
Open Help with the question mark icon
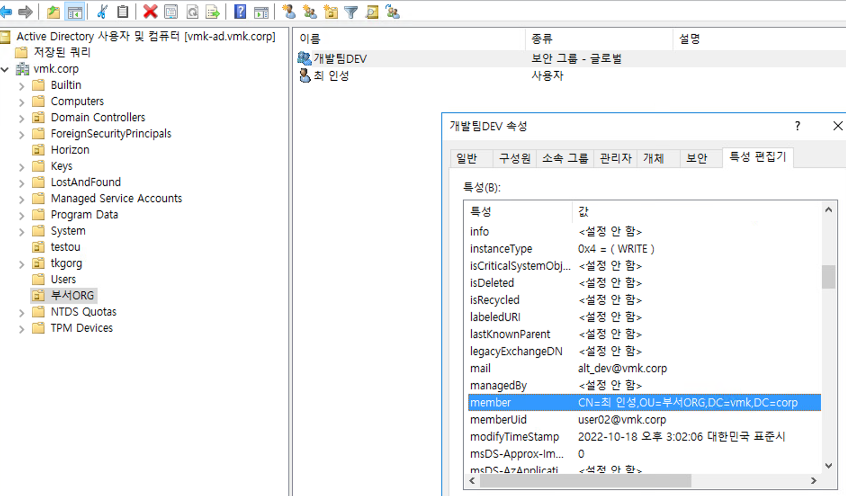240,11
